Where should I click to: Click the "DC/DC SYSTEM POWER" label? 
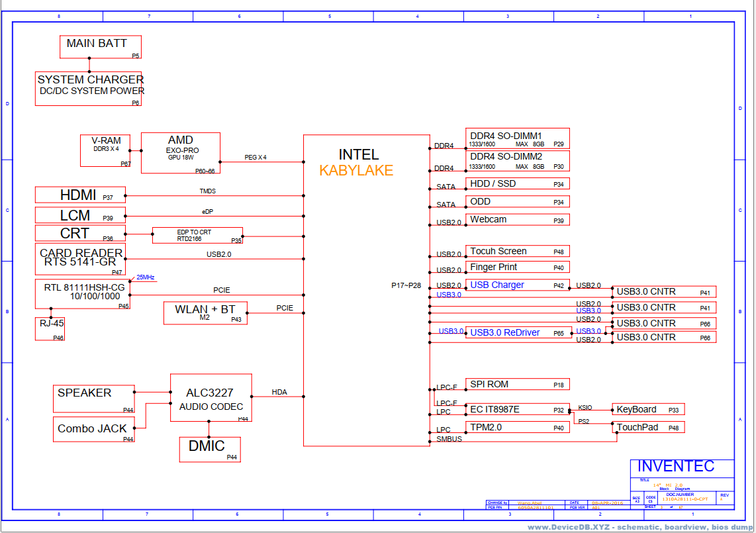pyautogui.click(x=92, y=91)
